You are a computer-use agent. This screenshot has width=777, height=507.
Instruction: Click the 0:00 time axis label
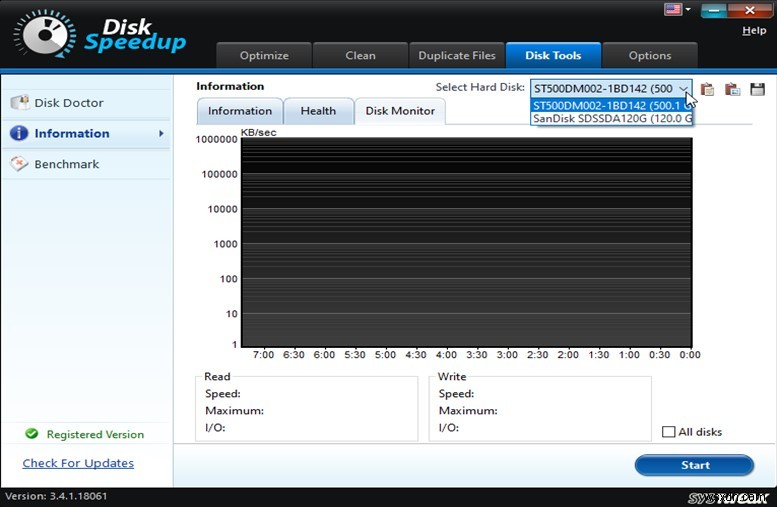click(x=690, y=355)
